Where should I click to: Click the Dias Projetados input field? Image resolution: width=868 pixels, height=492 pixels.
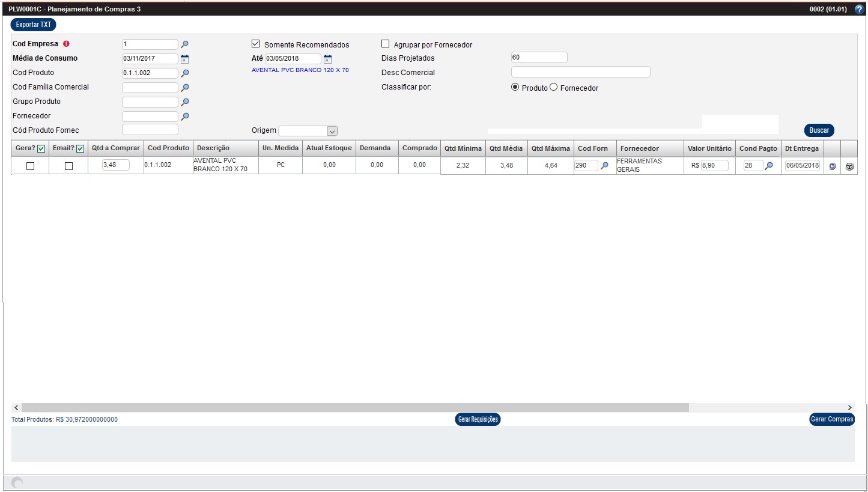coord(539,58)
